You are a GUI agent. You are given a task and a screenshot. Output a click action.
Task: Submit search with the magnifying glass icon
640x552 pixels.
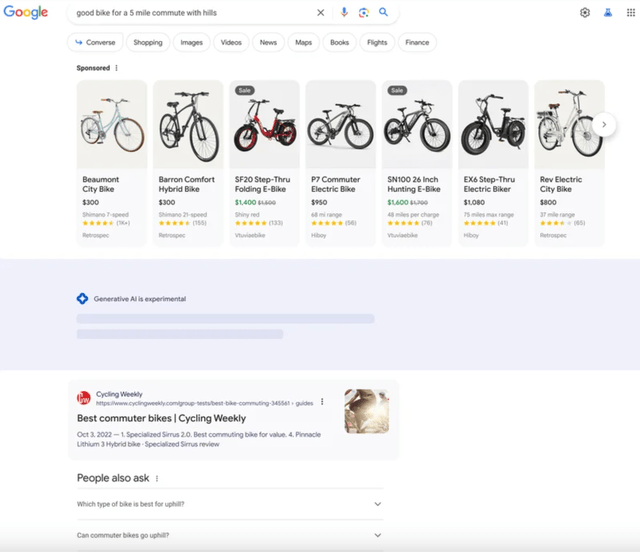[383, 12]
